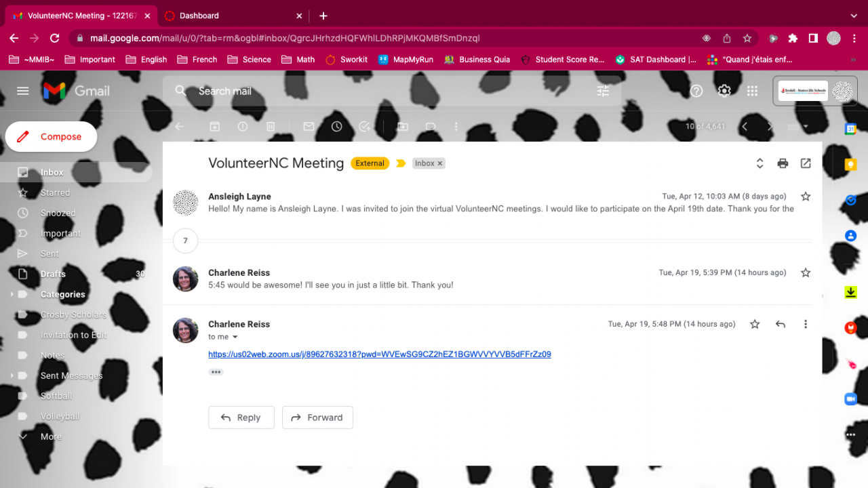The width and height of the screenshot is (868, 488).
Task: Archive this email conversation
Action: point(214,127)
